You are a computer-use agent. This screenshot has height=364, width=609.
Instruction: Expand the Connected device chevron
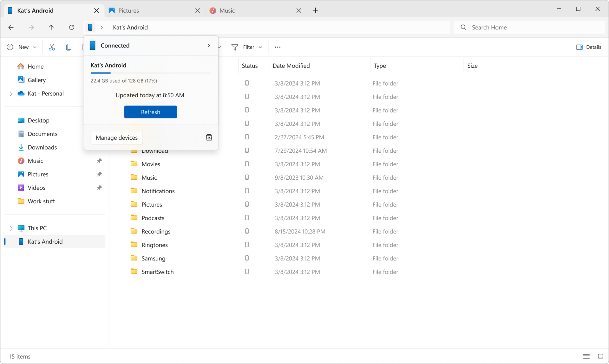point(209,46)
